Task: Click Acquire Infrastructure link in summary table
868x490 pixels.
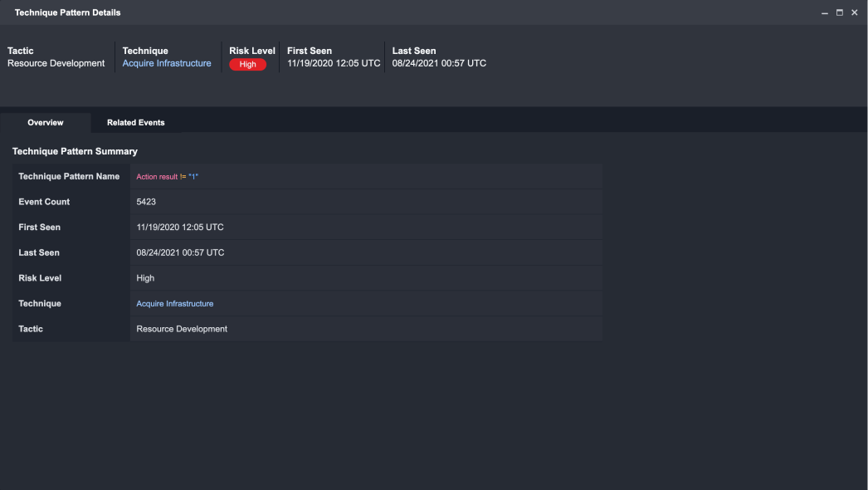Action: click(174, 304)
